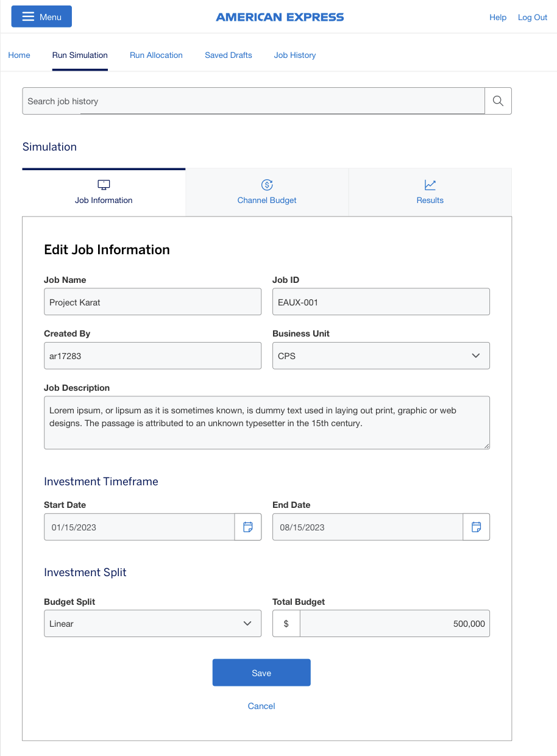The height and width of the screenshot is (756, 557).
Task: Click the Job Description resize handle
Action: [486, 446]
